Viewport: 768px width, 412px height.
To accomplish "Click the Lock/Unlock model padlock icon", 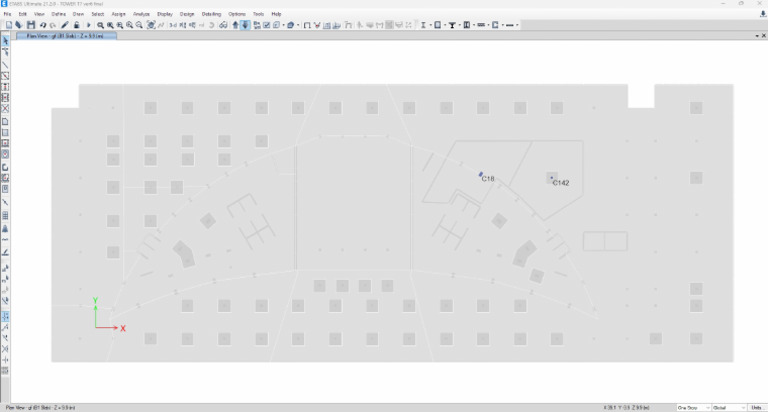I will [x=76, y=25].
